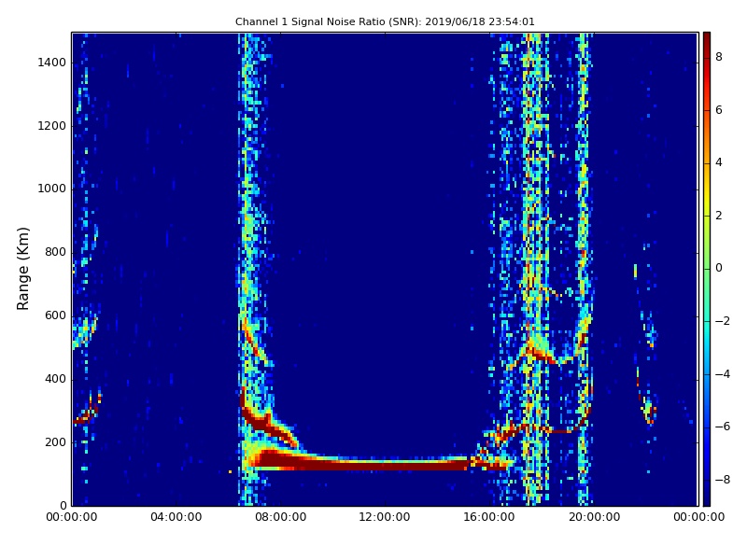Click the 20:00:00 time axis label

click(594, 517)
